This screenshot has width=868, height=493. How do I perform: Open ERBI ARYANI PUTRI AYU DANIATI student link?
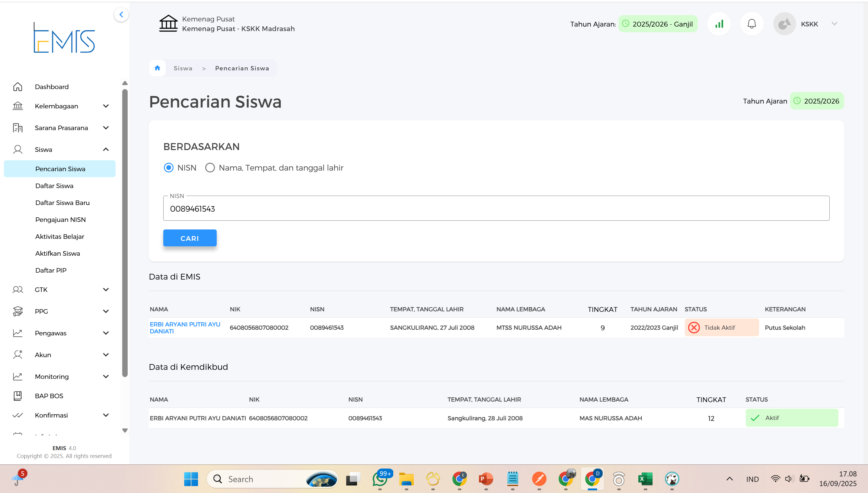(x=185, y=328)
